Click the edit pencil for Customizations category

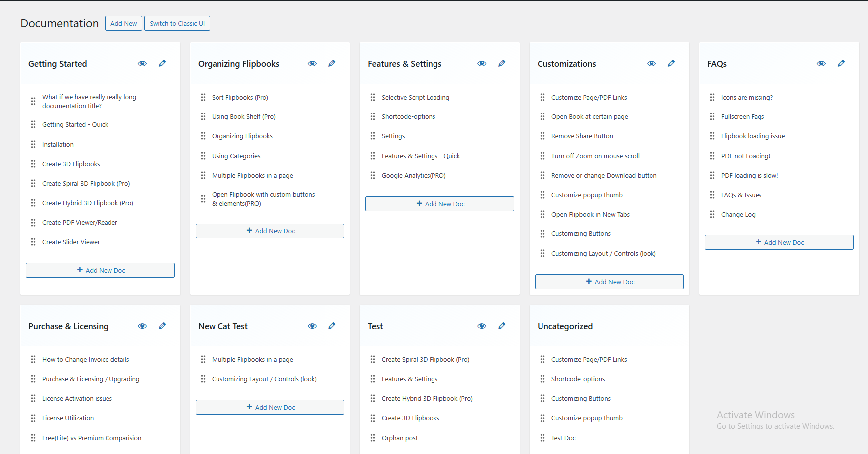tap(671, 63)
